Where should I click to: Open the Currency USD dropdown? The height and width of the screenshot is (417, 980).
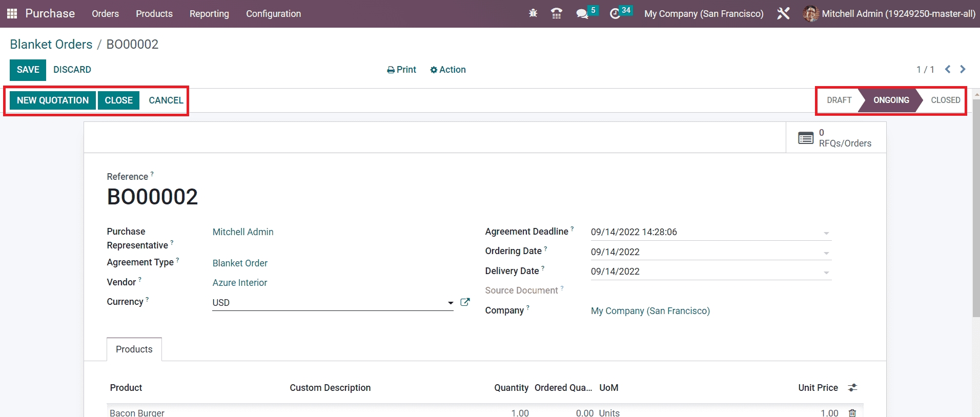pyautogui.click(x=450, y=303)
